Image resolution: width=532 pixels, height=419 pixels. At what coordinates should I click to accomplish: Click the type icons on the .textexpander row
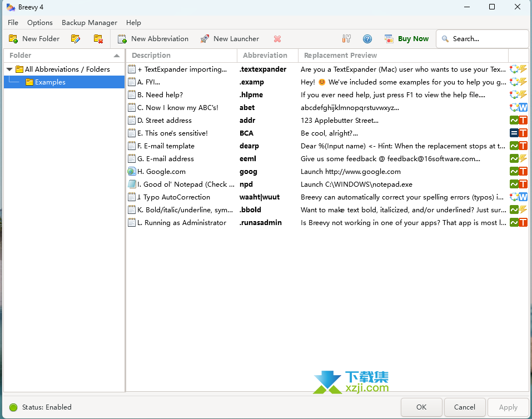[519, 69]
